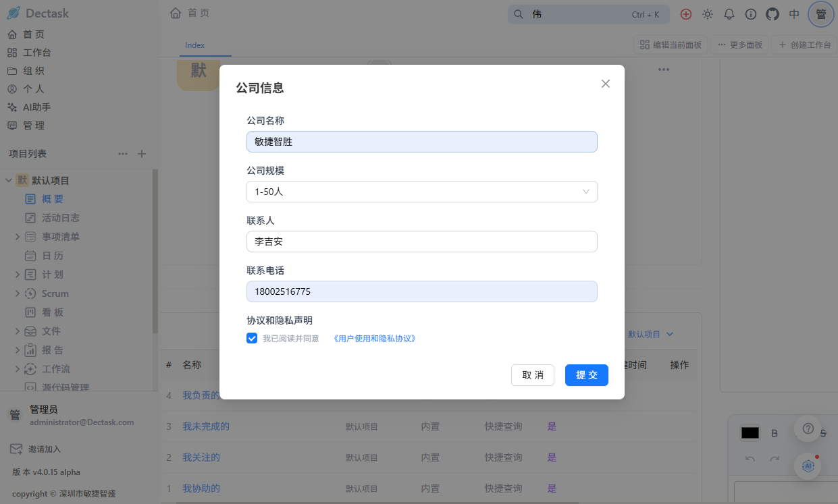The image size is (838, 504).
Task: Click the 提交 button
Action: (x=587, y=375)
